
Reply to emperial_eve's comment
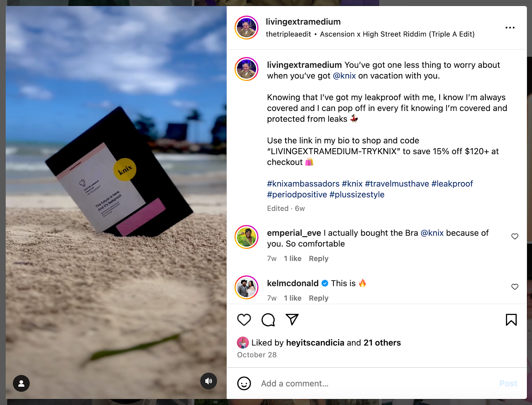point(319,258)
